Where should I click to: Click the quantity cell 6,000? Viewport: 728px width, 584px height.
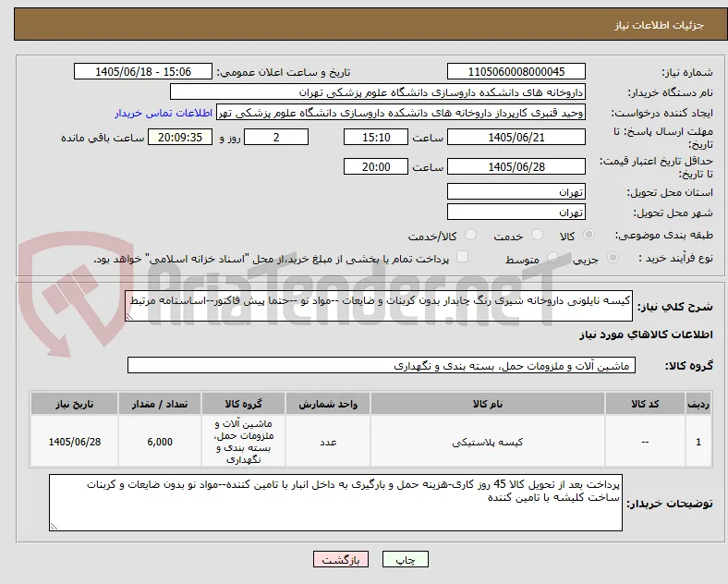coord(160,442)
